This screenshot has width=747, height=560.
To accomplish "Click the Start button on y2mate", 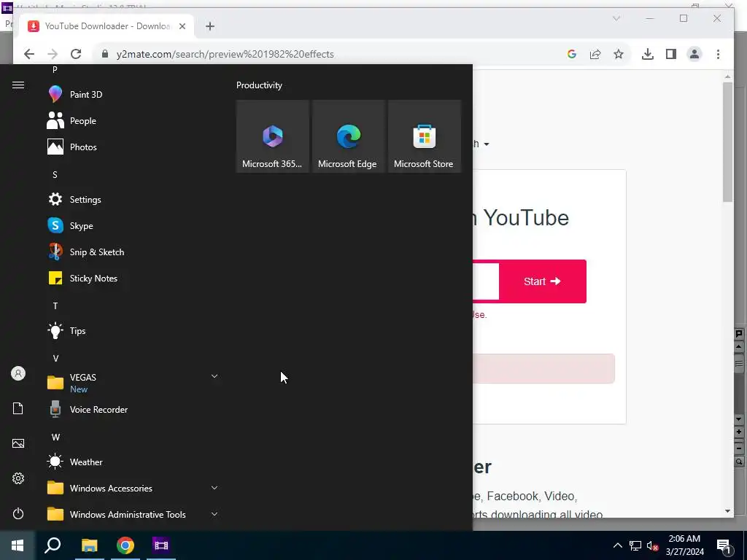I will pos(542,281).
